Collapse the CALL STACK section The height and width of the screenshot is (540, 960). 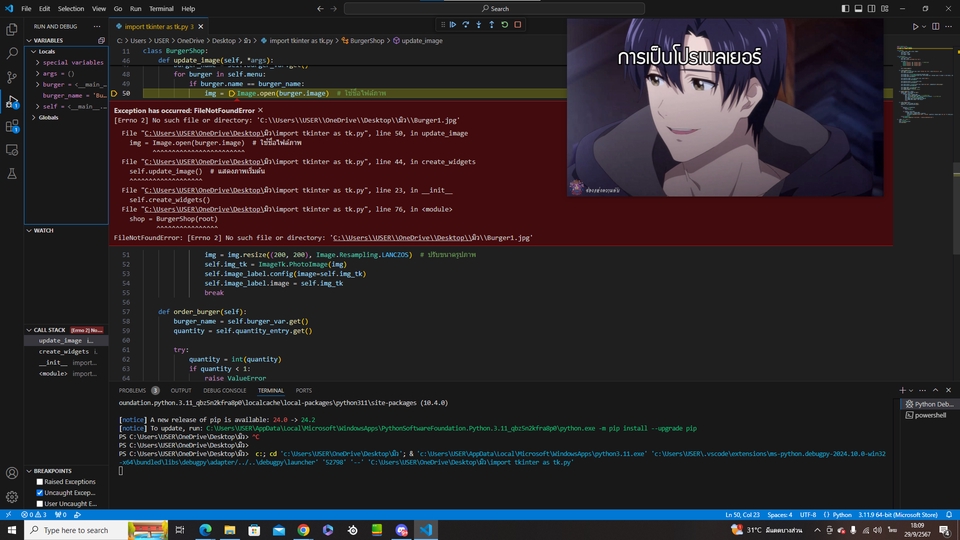[29, 330]
